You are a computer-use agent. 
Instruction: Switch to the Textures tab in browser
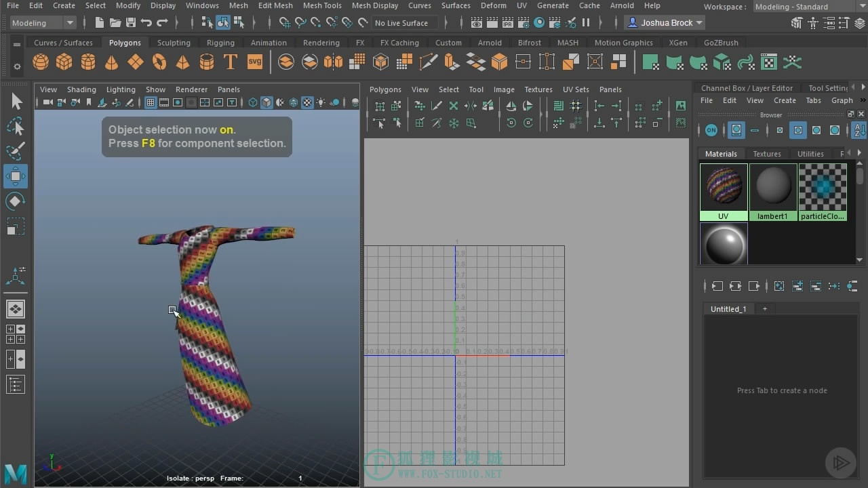coord(767,154)
